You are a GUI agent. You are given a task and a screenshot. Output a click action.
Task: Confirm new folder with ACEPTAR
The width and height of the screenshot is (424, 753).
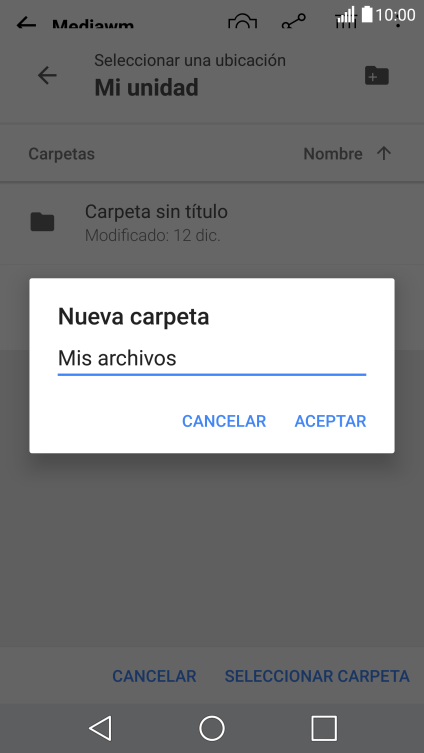click(x=330, y=421)
